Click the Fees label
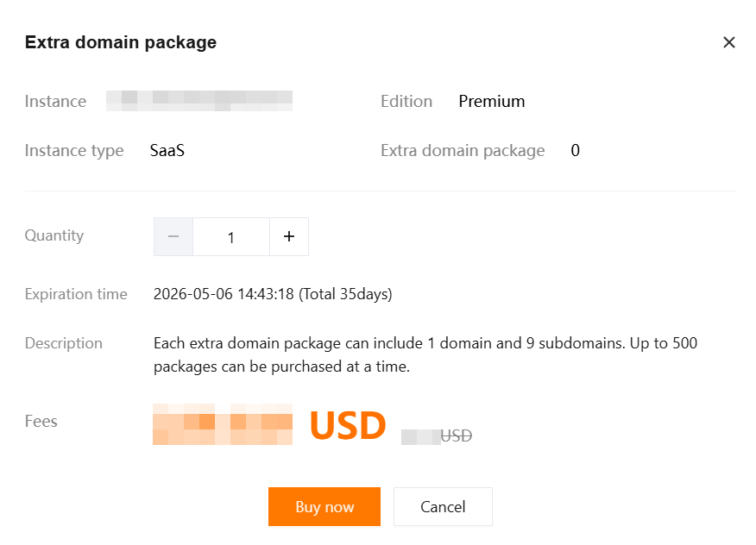756x545 pixels. [41, 422]
